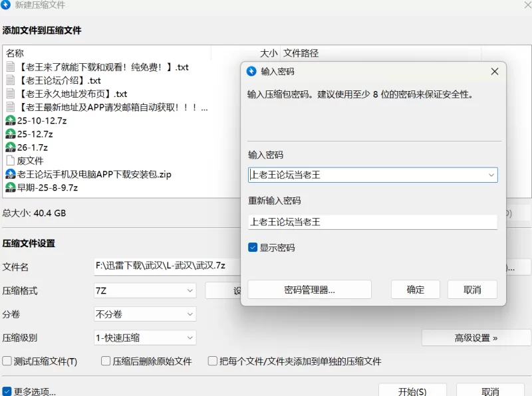Select the archive icon of 25-10-12.7z
This screenshot has height=396, width=532.
click(11, 120)
